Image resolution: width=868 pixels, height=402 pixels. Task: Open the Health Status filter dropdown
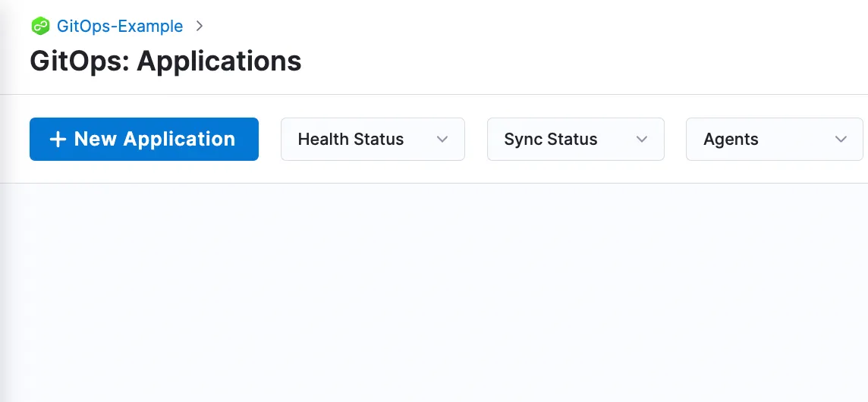(373, 139)
